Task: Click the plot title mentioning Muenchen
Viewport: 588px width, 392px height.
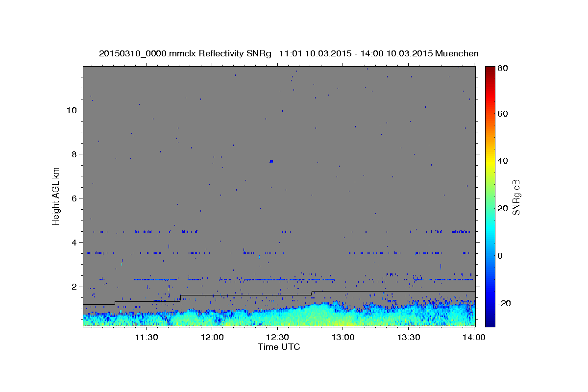Action: (289, 53)
